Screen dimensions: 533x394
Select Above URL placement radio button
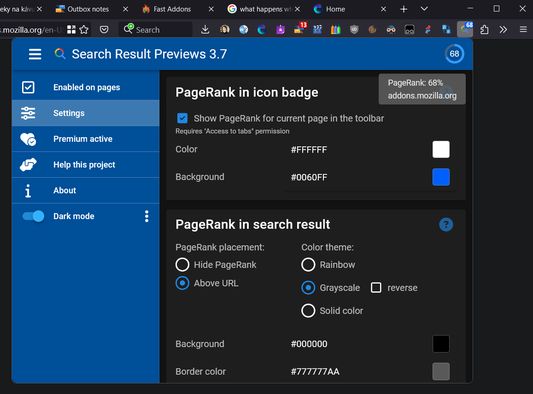click(x=183, y=283)
